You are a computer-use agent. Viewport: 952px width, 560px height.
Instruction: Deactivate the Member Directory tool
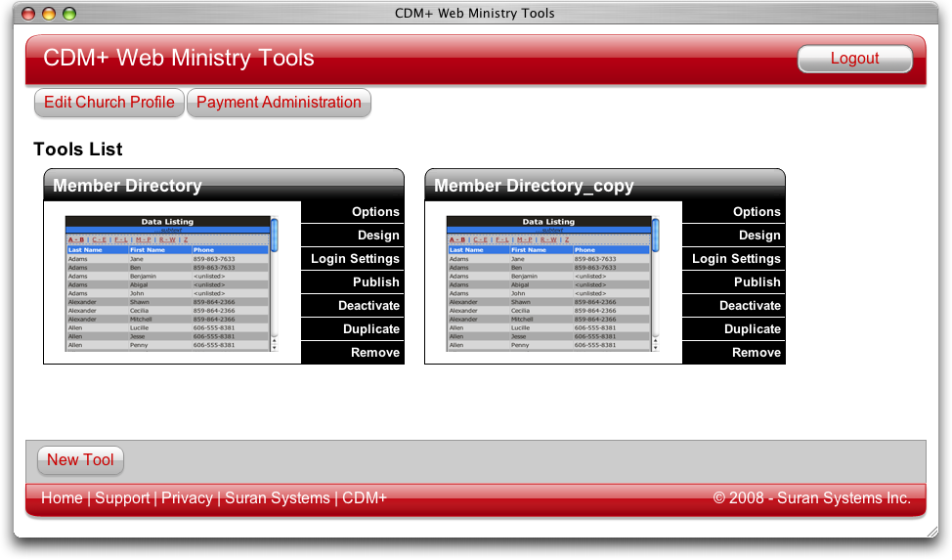pos(368,306)
